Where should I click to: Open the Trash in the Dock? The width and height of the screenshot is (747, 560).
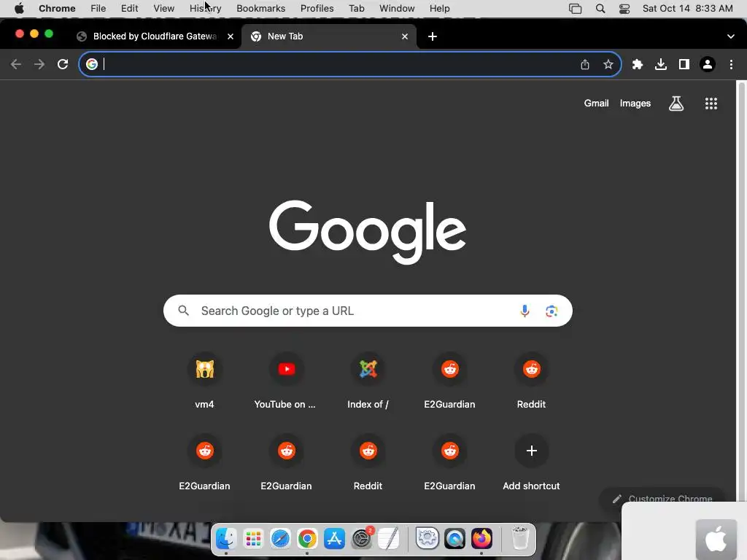click(x=519, y=539)
